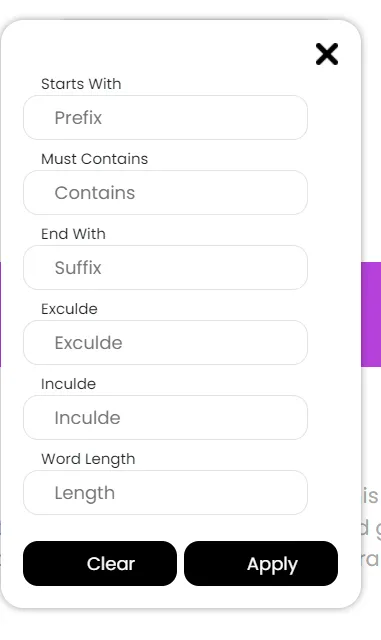381x640 pixels.
Task: Select the Suffix input field
Action: pos(165,268)
